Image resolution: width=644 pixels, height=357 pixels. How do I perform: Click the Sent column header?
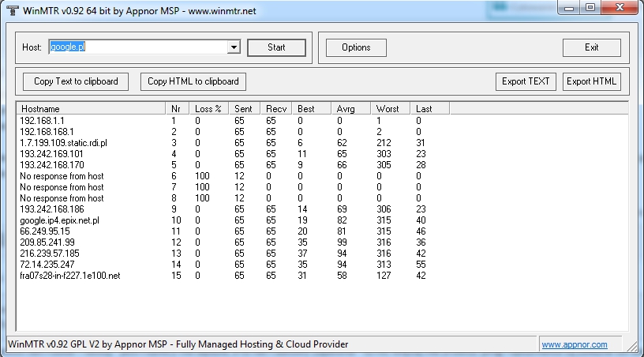click(x=244, y=109)
